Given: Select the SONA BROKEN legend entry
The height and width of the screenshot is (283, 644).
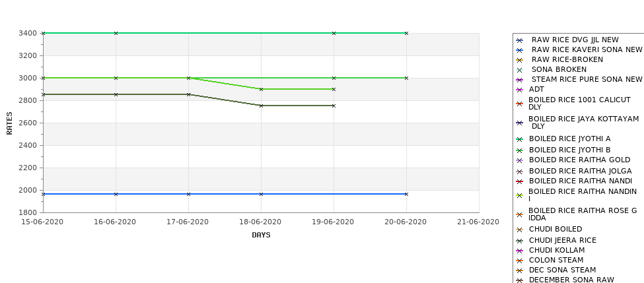Looking at the screenshot, I should click(x=559, y=69).
